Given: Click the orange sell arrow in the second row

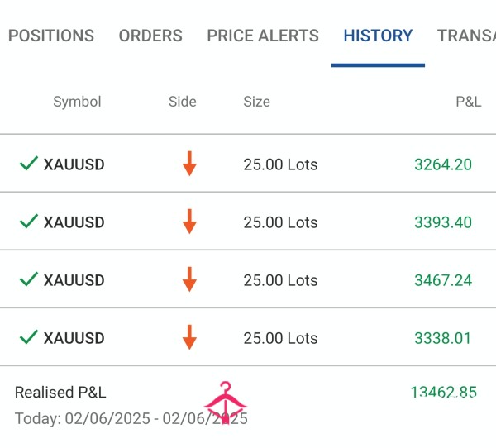Looking at the screenshot, I should (x=189, y=222).
